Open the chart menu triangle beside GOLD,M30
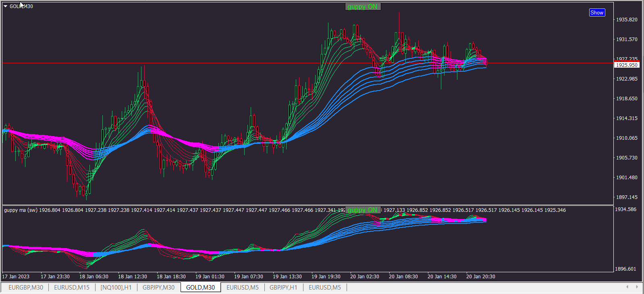644x294 pixels. coord(6,6)
